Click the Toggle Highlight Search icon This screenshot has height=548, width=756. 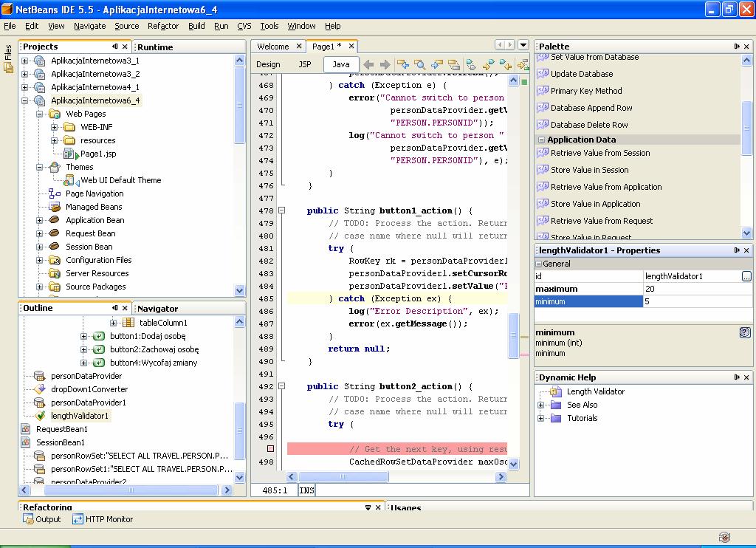454,64
